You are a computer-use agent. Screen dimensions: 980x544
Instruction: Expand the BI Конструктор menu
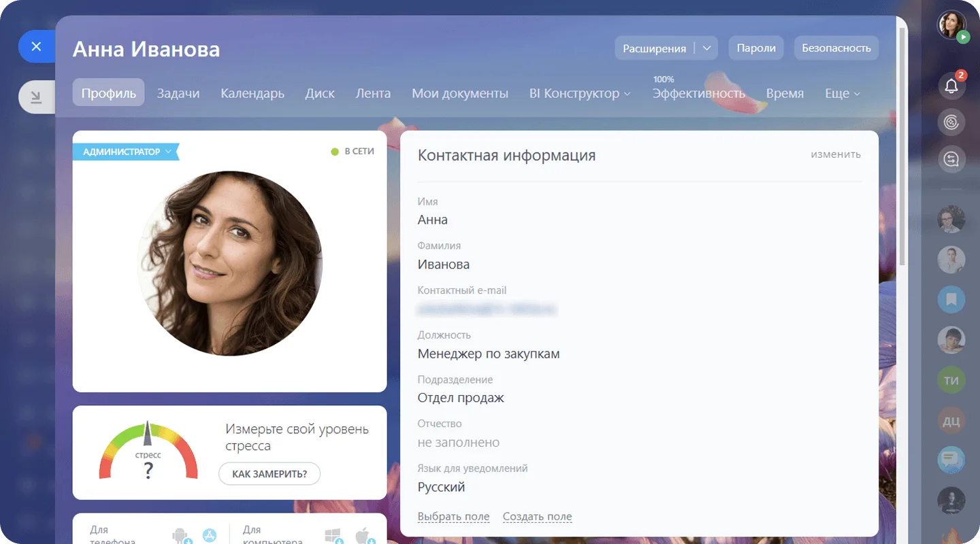tap(580, 93)
